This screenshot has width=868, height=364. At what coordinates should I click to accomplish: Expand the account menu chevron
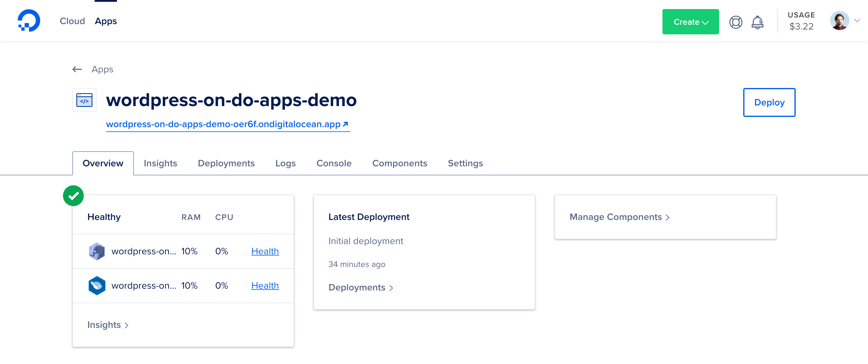(857, 21)
